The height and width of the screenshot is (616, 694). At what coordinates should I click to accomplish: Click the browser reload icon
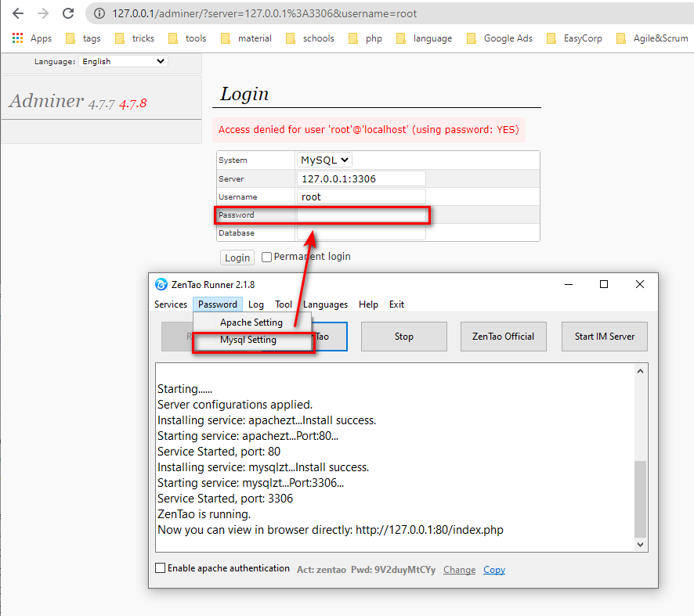(x=68, y=13)
